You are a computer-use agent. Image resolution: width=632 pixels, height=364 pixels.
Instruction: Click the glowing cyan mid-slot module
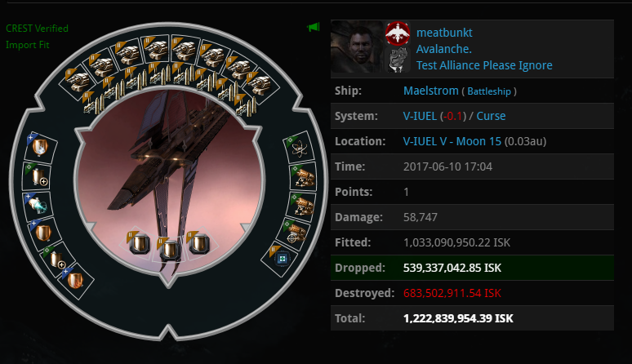point(37,205)
